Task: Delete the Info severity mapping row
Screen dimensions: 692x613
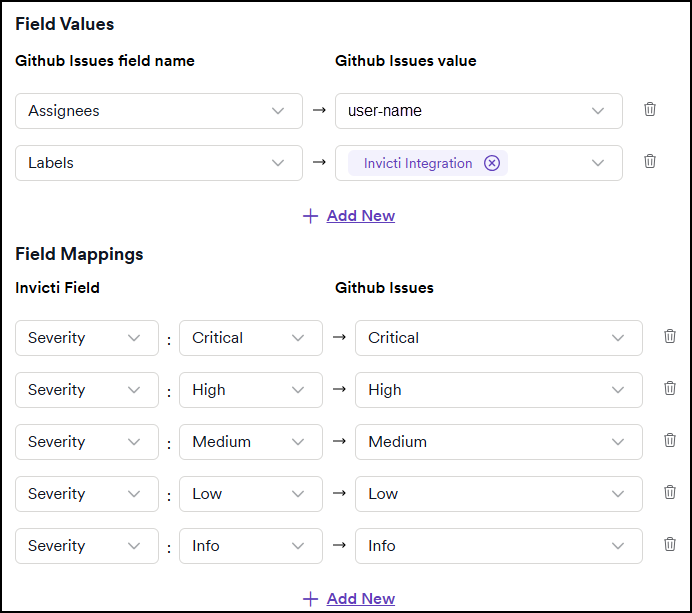Action: (669, 544)
